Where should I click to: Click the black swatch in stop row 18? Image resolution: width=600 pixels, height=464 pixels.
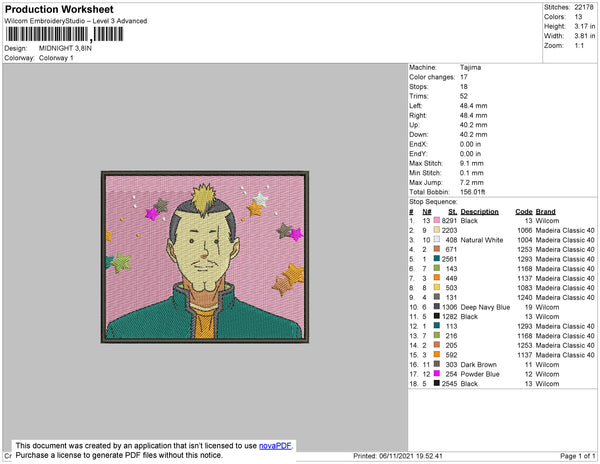pyautogui.click(x=437, y=383)
